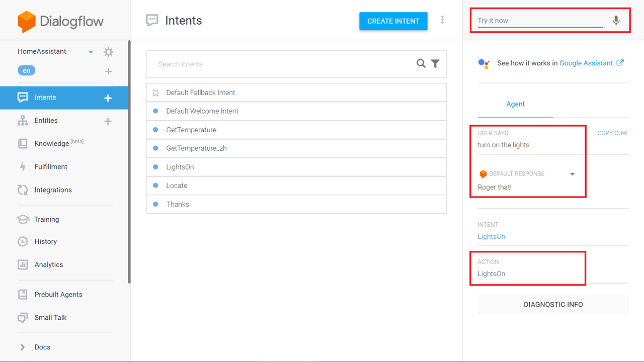This screenshot has height=362, width=644.
Task: Open Analytics section
Action: pos(49,264)
